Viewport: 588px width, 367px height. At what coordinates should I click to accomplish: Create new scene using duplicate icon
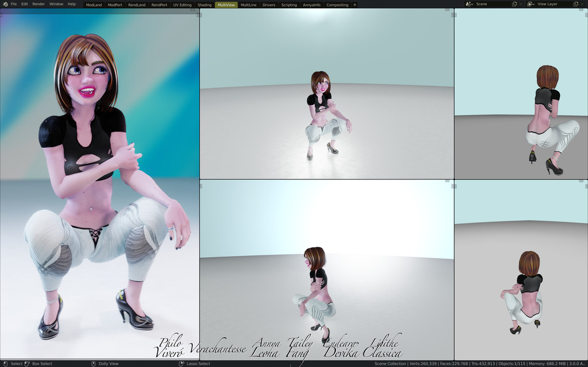(x=514, y=4)
